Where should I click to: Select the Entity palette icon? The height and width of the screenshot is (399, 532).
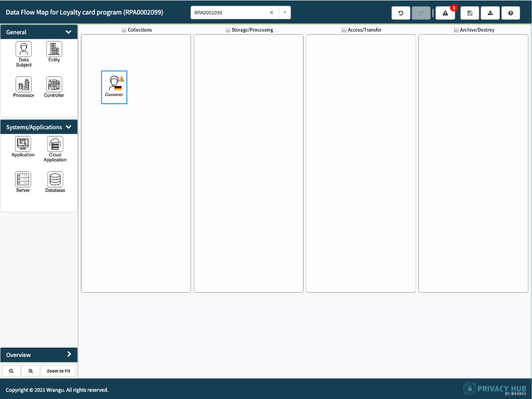pyautogui.click(x=54, y=49)
